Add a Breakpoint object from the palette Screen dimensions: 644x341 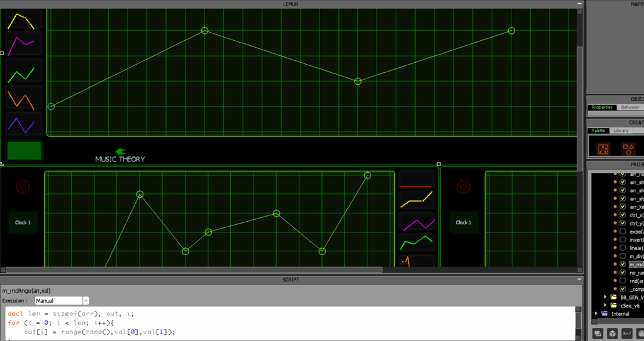[x=603, y=149]
